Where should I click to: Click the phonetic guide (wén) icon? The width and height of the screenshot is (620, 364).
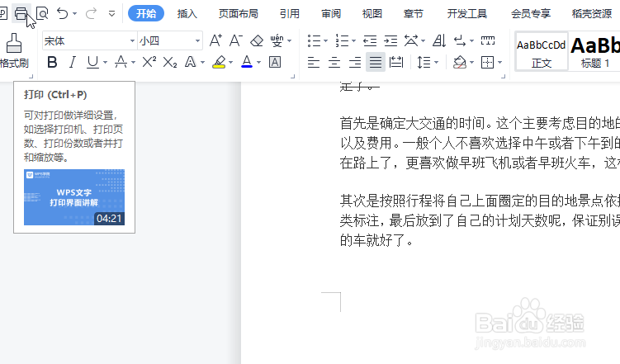[277, 40]
